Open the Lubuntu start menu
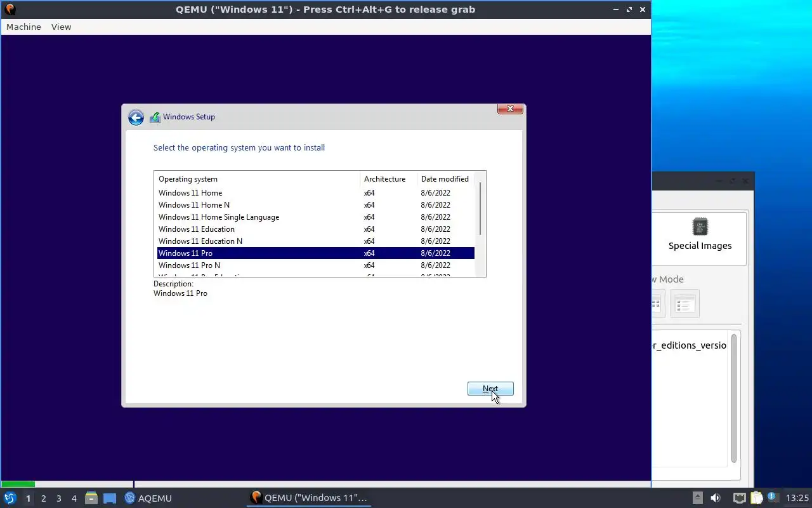Viewport: 812px width, 508px height. [x=10, y=498]
